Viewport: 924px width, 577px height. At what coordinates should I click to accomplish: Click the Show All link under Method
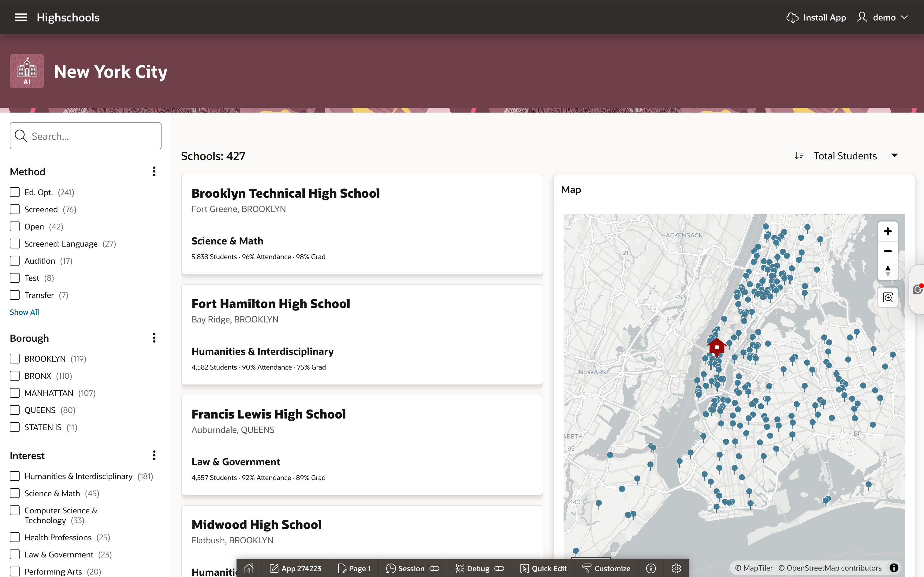tap(24, 312)
